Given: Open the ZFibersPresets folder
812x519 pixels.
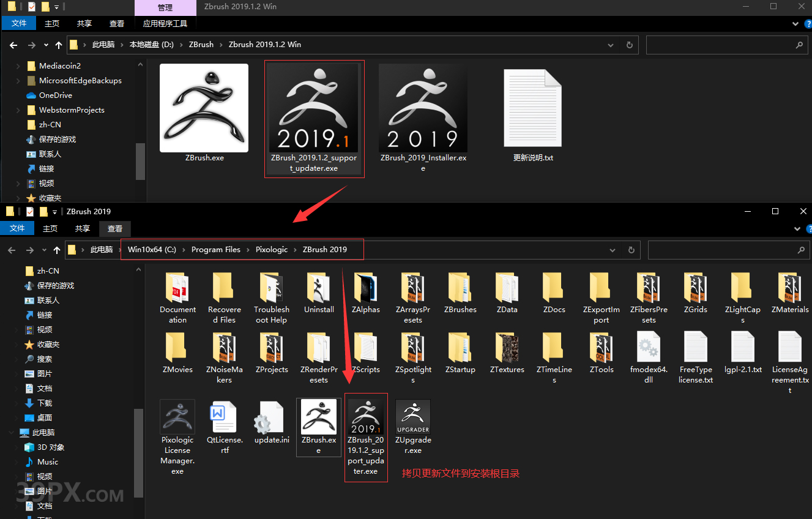Looking at the screenshot, I should click(x=649, y=297).
